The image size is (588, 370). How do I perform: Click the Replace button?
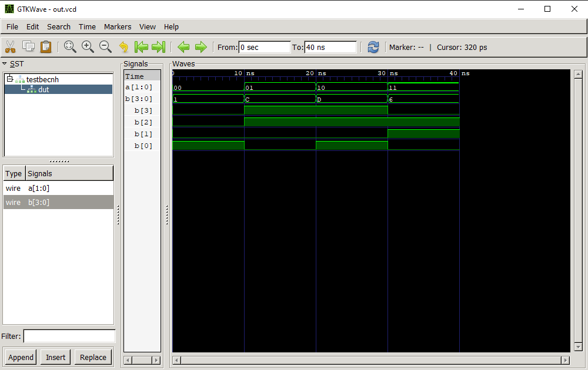click(x=93, y=357)
